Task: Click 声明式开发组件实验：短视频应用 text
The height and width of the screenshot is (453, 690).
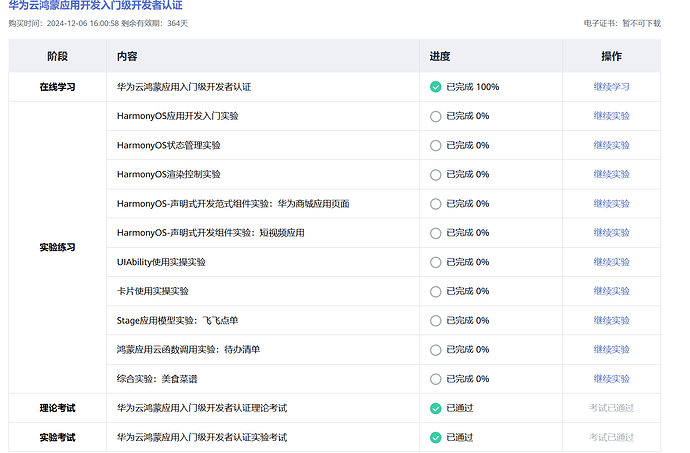Action: click(x=238, y=232)
